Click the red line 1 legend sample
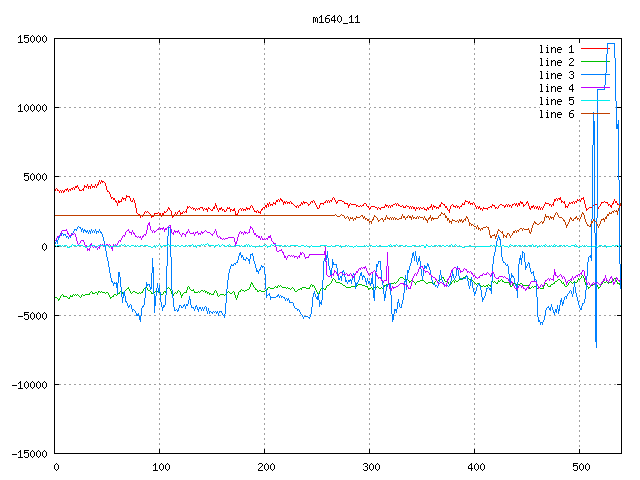The image size is (640, 480). [594, 49]
